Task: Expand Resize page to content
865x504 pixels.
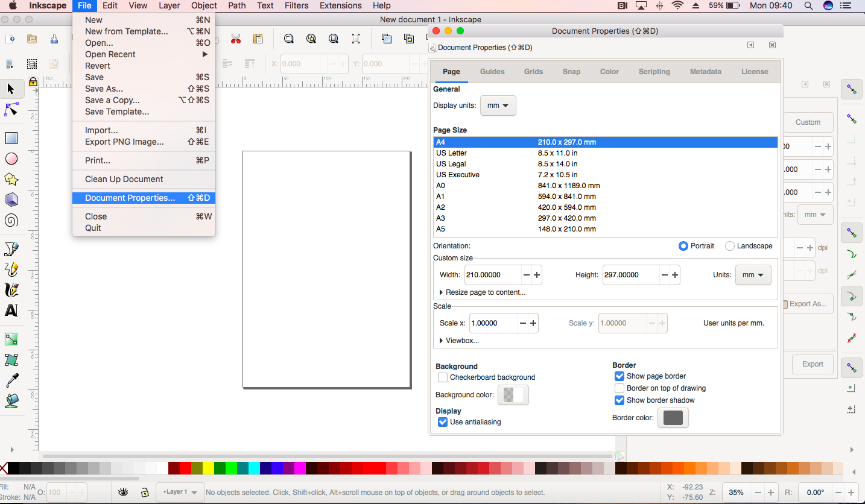Action: [x=483, y=292]
